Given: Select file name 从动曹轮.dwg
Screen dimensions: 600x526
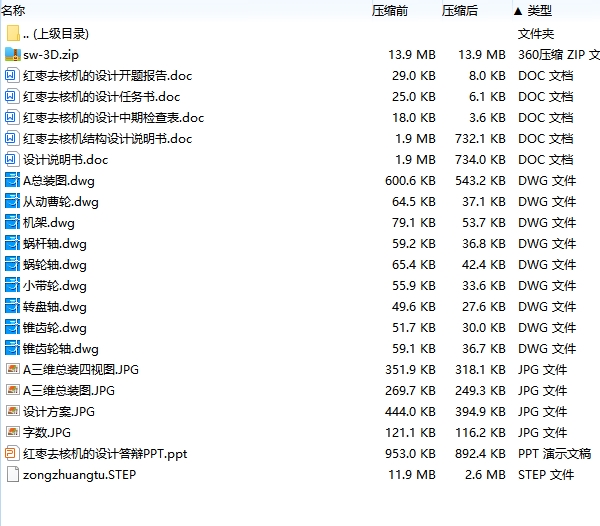Looking at the screenshot, I should [x=61, y=202].
